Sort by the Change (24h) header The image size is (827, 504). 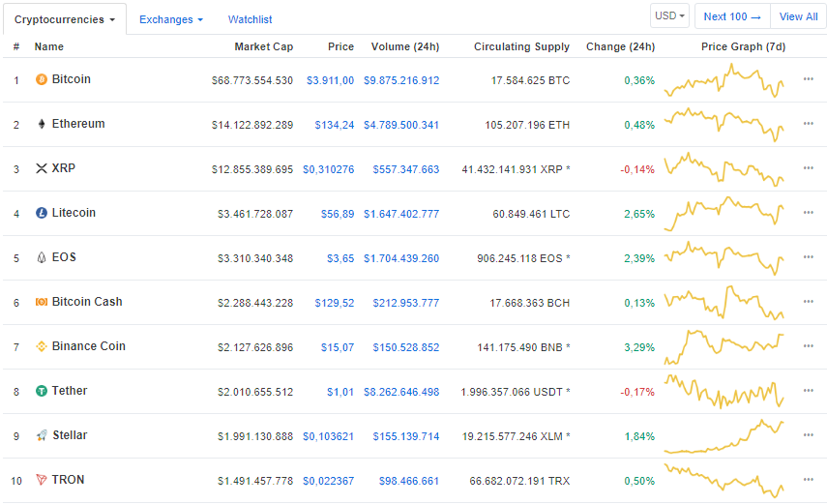[620, 46]
